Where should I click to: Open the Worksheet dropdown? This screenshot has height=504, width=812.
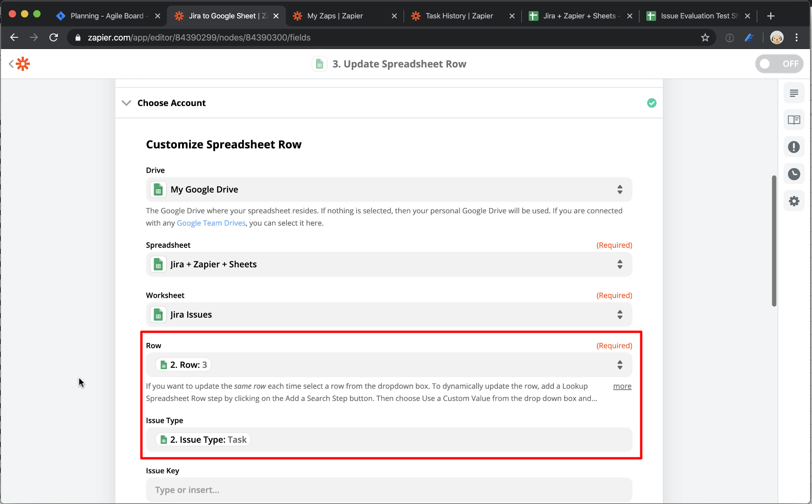[x=389, y=315]
